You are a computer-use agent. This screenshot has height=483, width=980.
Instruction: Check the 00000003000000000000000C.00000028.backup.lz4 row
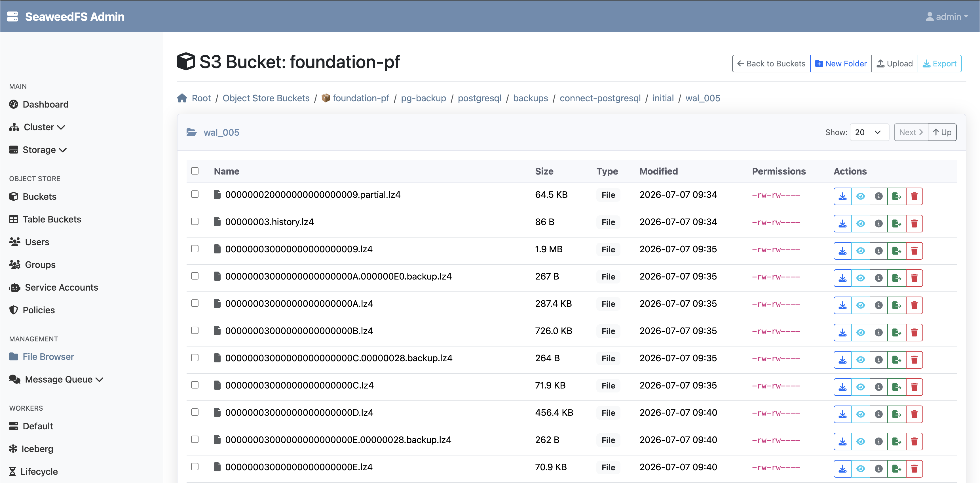(x=195, y=357)
